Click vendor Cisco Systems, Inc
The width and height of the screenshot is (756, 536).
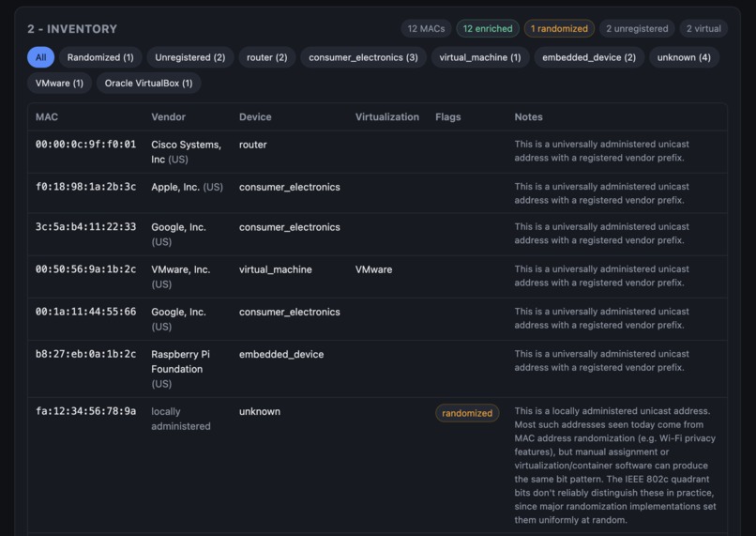click(186, 151)
